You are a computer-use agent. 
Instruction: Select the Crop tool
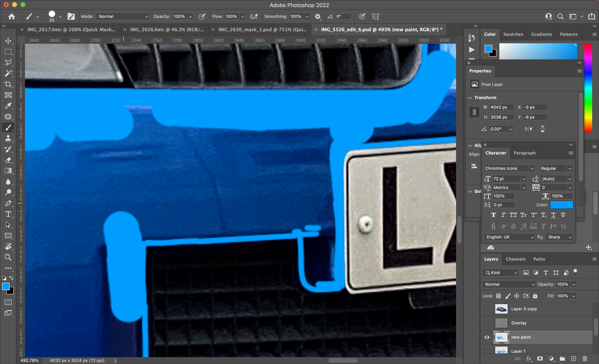(x=8, y=84)
